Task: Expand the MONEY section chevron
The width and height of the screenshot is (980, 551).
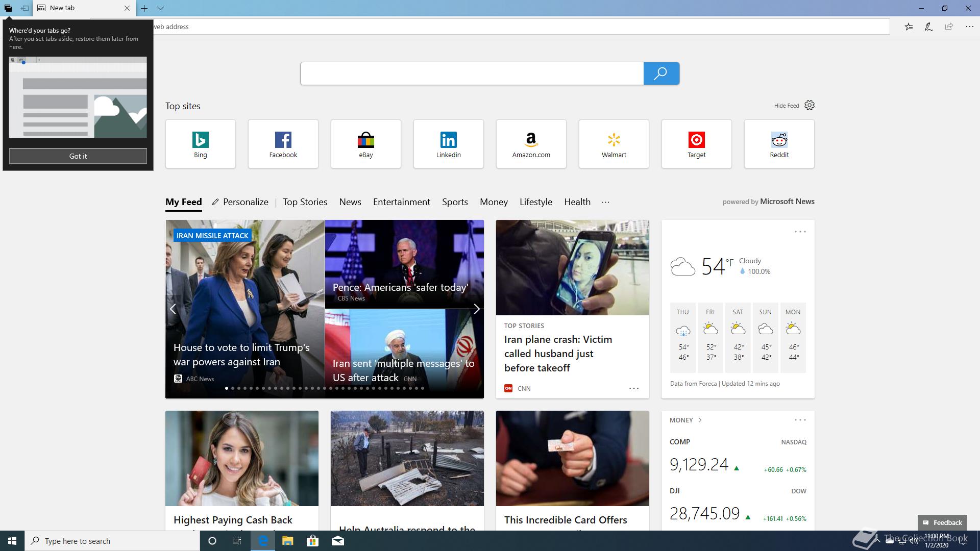Action: [x=700, y=420]
